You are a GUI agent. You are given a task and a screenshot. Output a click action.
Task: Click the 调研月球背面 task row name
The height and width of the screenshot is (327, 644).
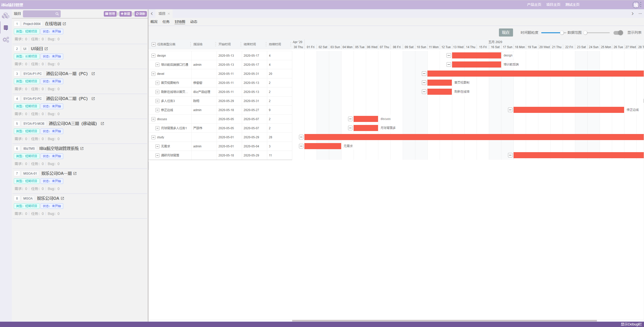pos(170,155)
